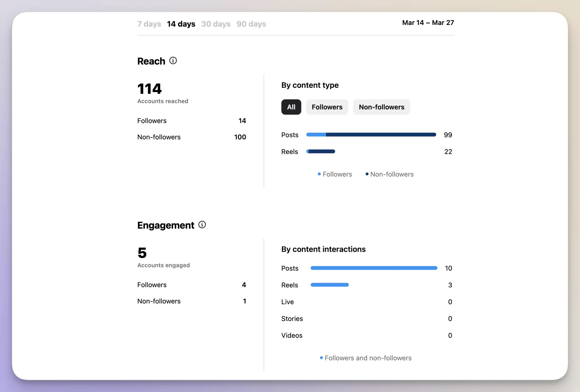The height and width of the screenshot is (392, 580).
Task: Switch to the 7 days range
Action: coord(149,24)
